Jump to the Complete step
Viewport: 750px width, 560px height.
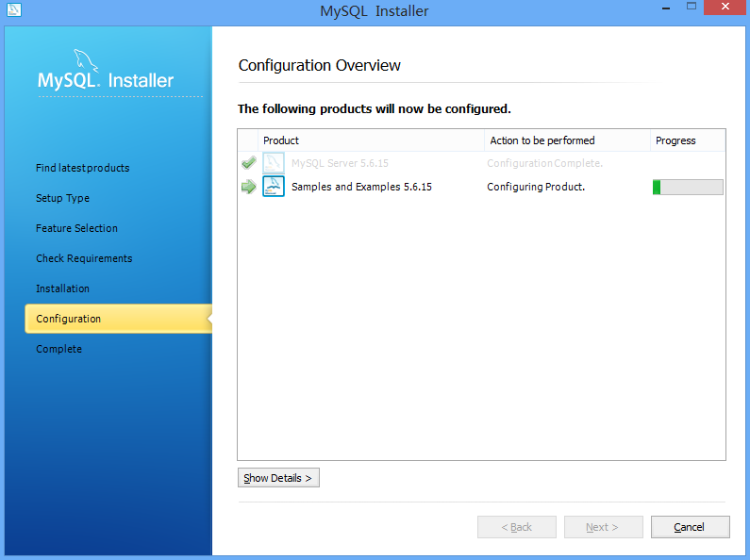point(58,349)
